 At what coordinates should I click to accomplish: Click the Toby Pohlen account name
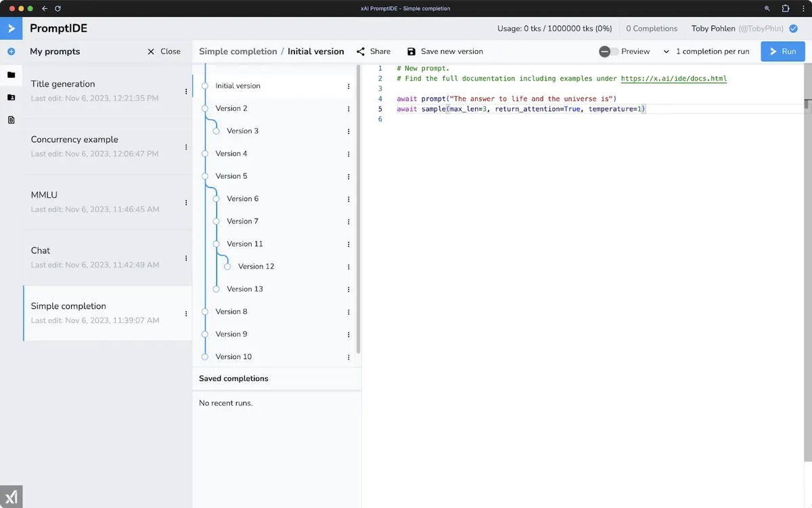pyautogui.click(x=713, y=28)
